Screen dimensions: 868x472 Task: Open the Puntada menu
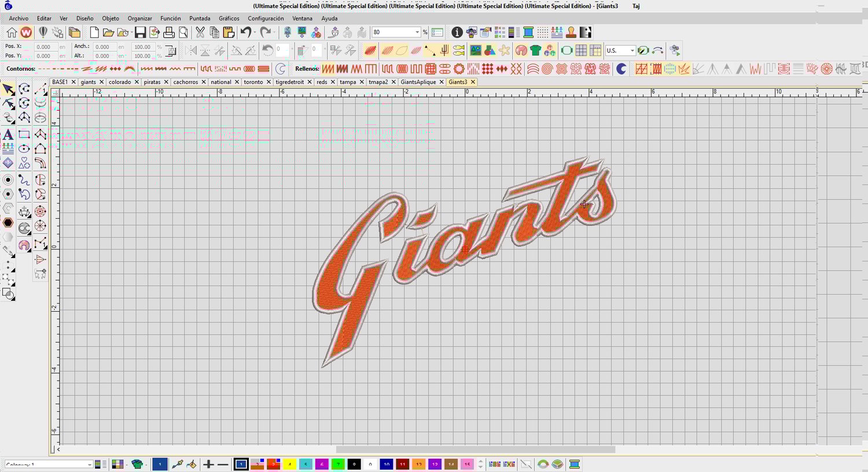[x=200, y=19]
